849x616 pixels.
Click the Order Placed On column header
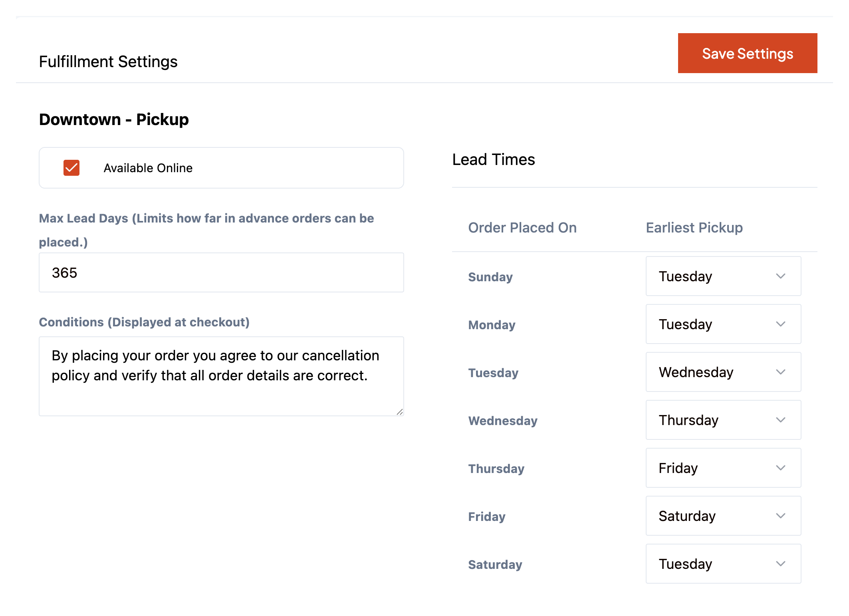pyautogui.click(x=522, y=227)
